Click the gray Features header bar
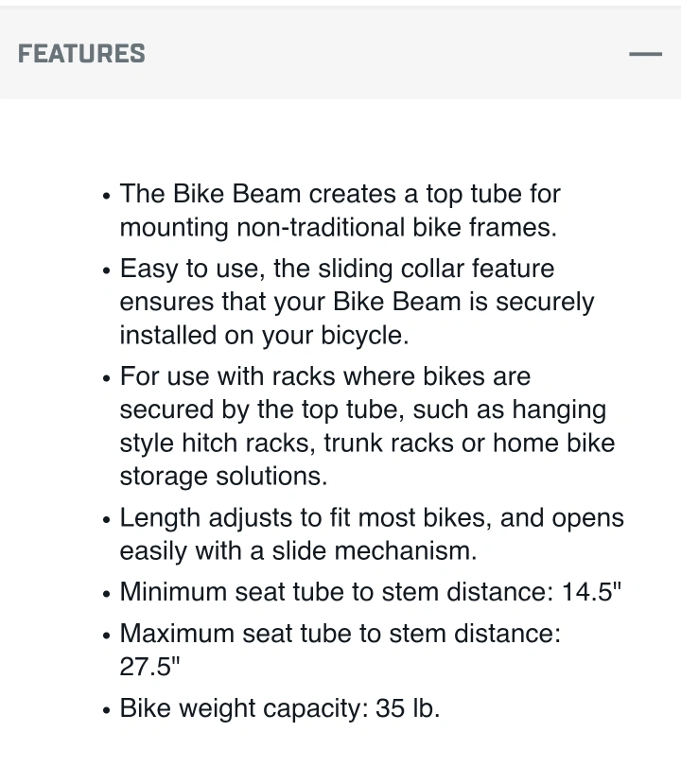This screenshot has height=784, width=681. point(340,53)
